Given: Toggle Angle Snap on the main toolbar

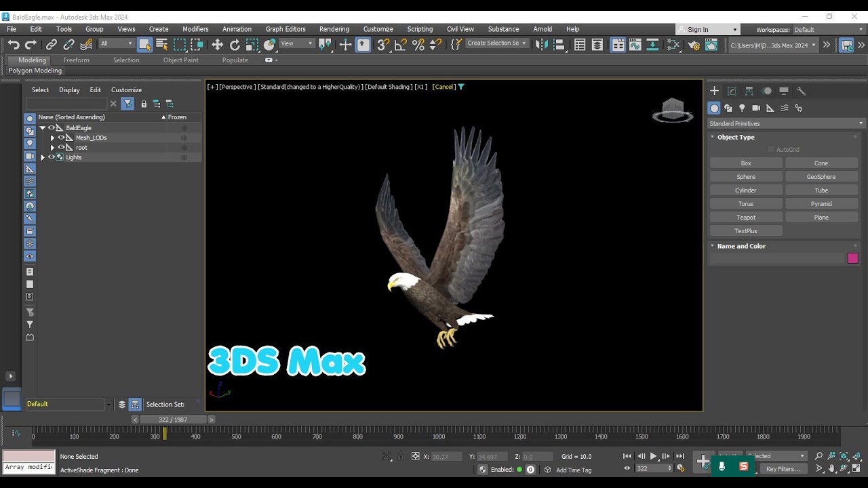Looking at the screenshot, I should click(x=401, y=45).
